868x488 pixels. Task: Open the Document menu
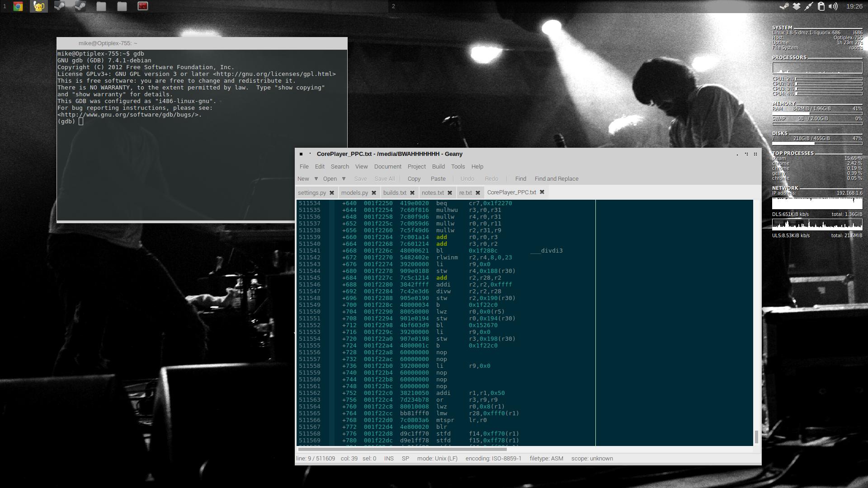tap(387, 167)
